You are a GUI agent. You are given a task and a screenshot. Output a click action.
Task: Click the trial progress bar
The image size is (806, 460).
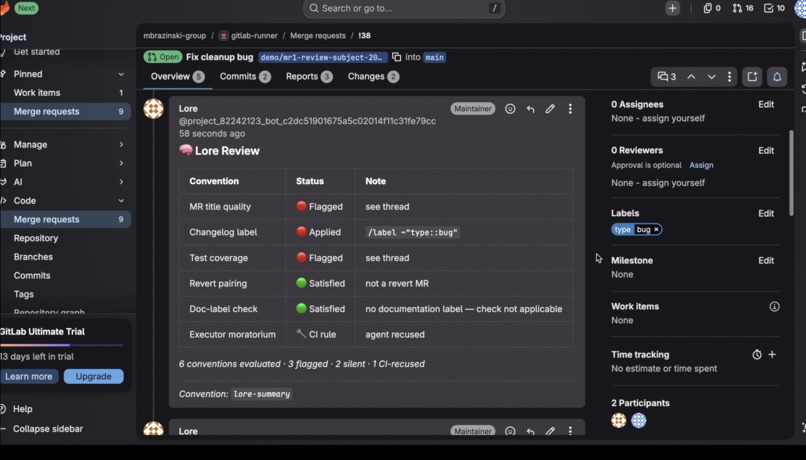[62, 345]
